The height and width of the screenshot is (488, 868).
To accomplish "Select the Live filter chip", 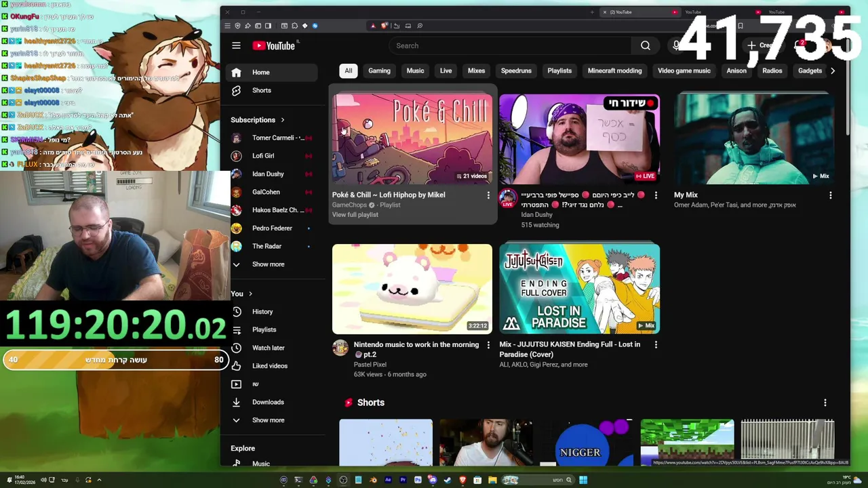I will coord(446,70).
